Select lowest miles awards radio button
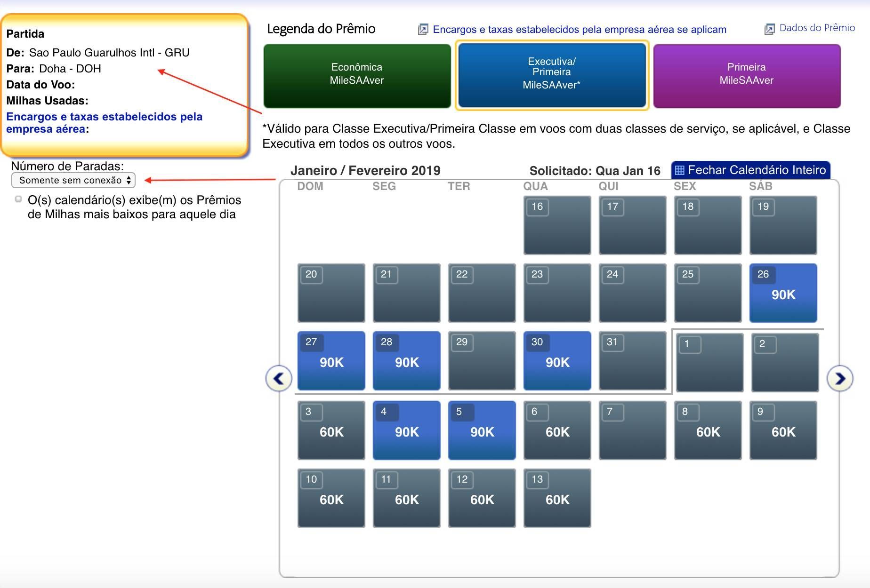Viewport: 870px width, 588px height. coord(18,199)
